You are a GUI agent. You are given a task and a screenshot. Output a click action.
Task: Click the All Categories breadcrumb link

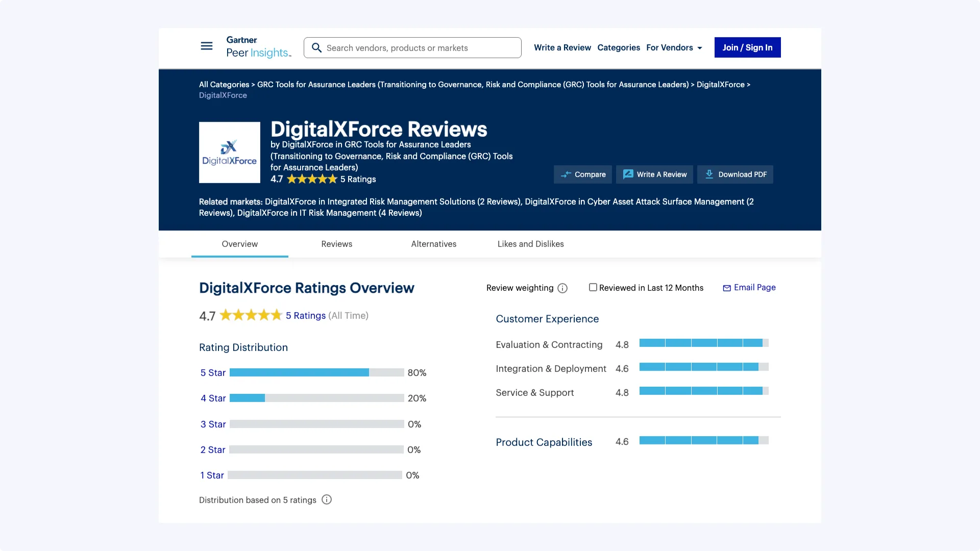(224, 85)
